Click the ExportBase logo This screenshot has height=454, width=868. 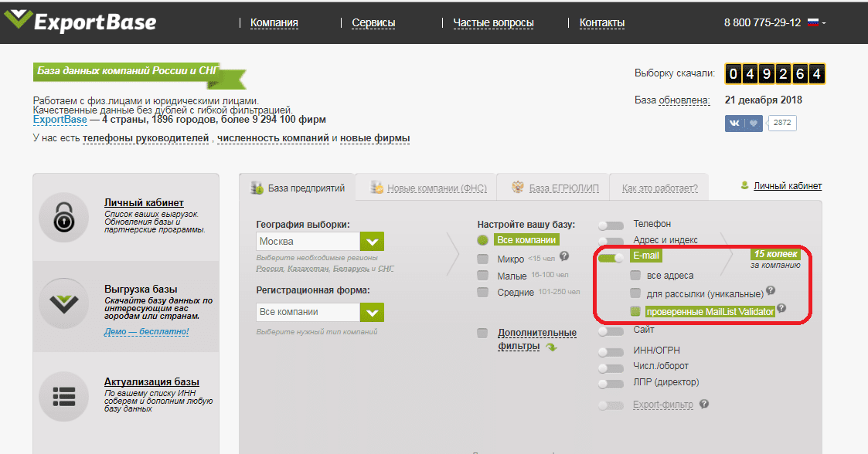coord(80,22)
